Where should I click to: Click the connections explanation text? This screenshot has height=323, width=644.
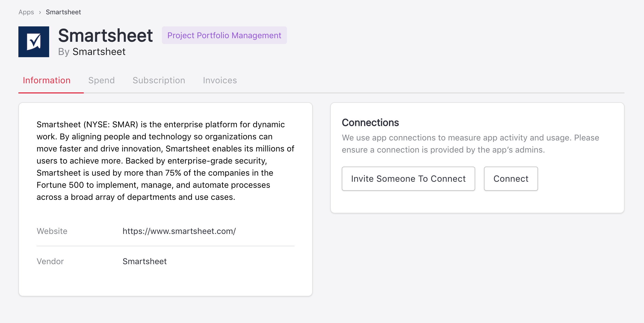click(470, 143)
